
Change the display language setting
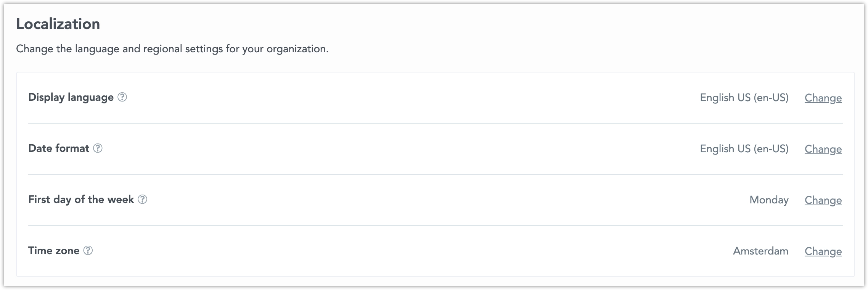823,98
